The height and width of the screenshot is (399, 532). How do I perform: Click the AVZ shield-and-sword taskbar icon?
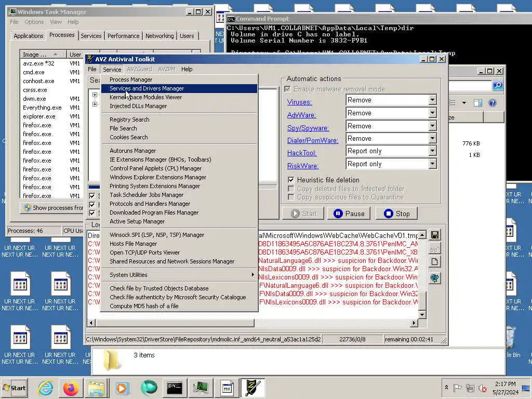253,388
